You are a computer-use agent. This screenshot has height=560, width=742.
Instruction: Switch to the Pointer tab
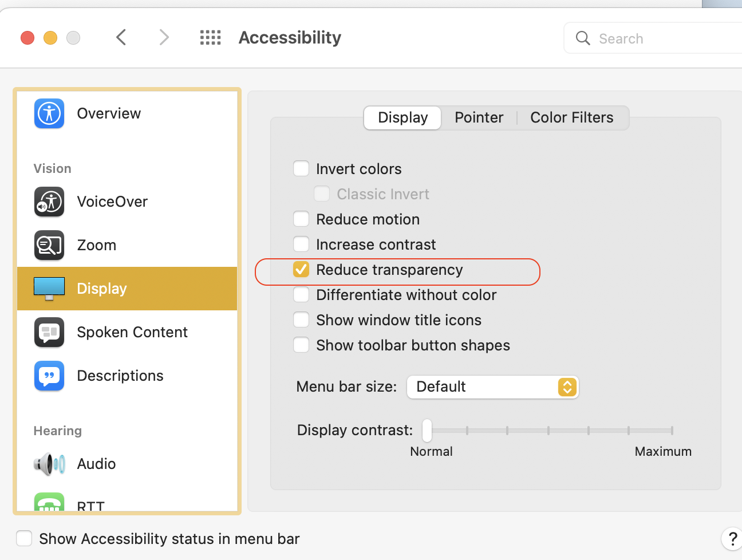(479, 118)
